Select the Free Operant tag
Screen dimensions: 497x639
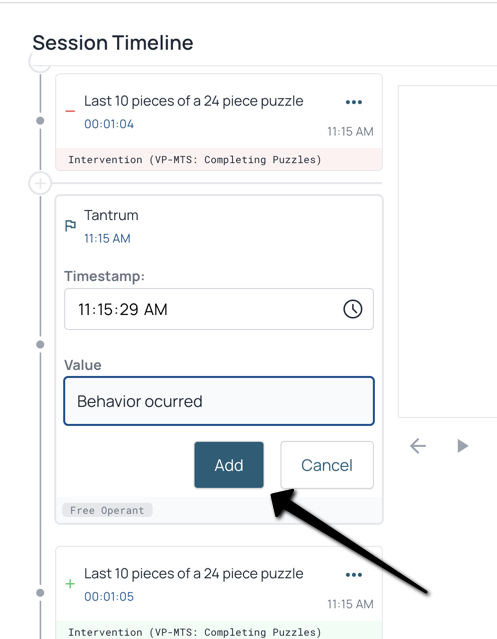coord(107,510)
